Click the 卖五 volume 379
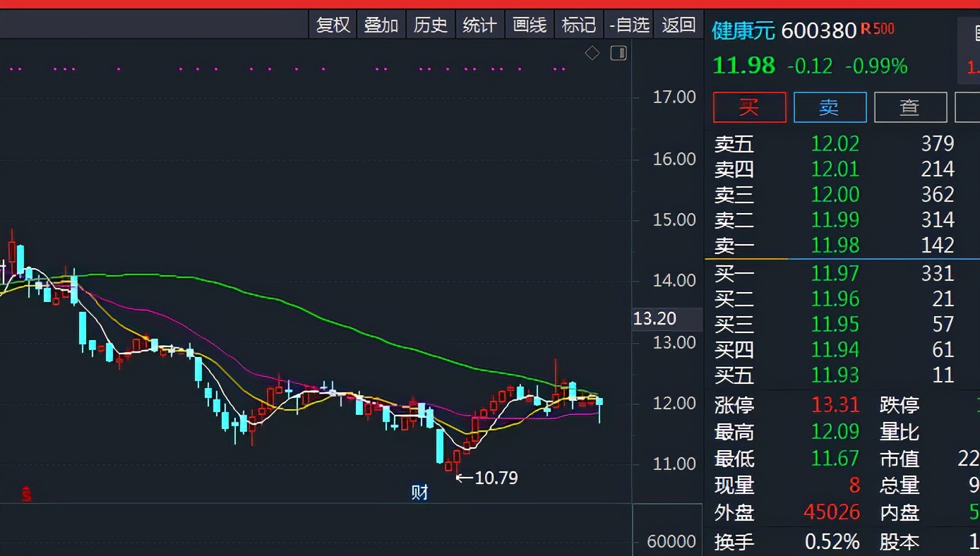The height and width of the screenshot is (556, 980). [x=938, y=144]
